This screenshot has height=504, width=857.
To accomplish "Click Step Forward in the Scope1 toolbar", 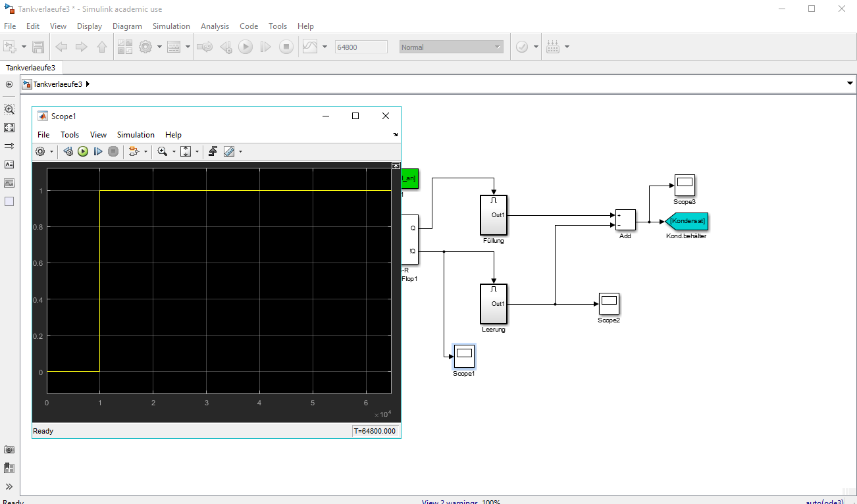I will (x=98, y=151).
